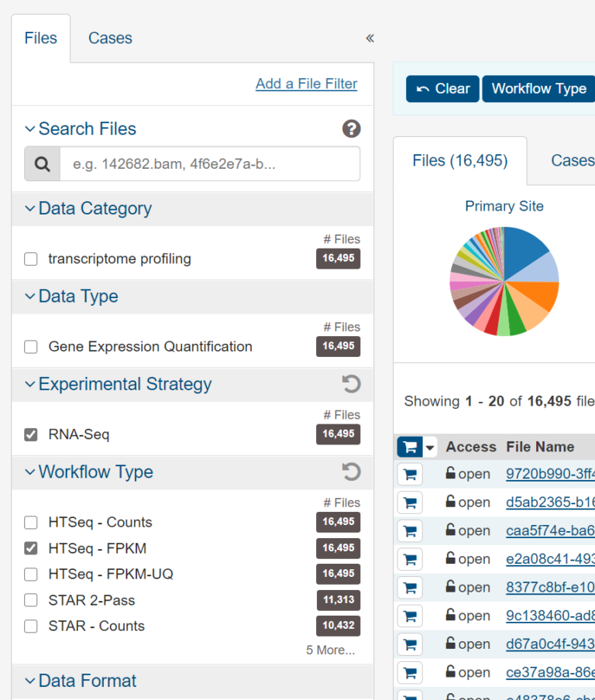The image size is (595, 700).
Task: Click the magnifying glass search icon
Action: [43, 164]
